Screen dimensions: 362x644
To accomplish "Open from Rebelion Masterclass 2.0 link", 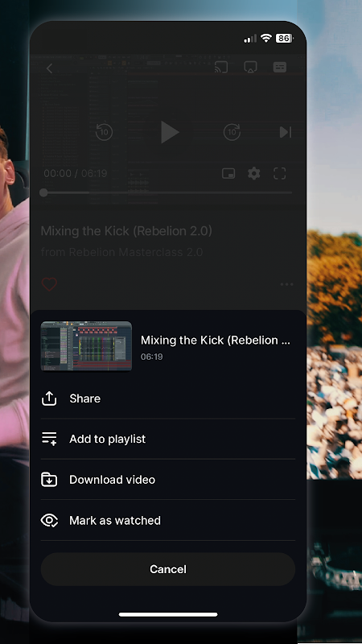I will [122, 252].
